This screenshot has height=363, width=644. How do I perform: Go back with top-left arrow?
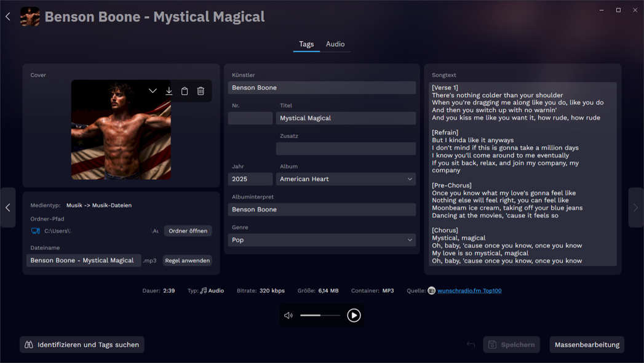pyautogui.click(x=8, y=17)
